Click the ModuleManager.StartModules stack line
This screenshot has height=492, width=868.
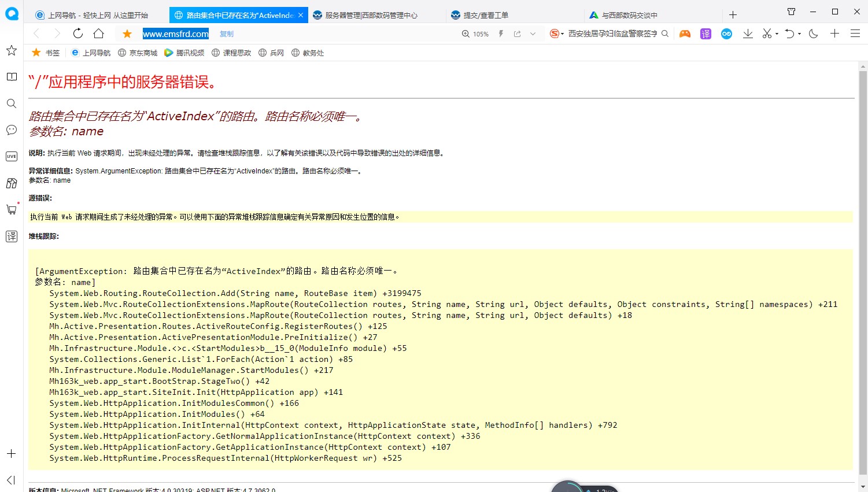pyautogui.click(x=191, y=370)
